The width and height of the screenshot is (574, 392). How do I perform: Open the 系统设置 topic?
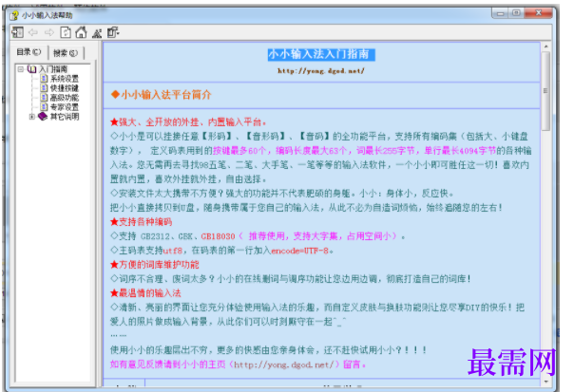(x=65, y=79)
